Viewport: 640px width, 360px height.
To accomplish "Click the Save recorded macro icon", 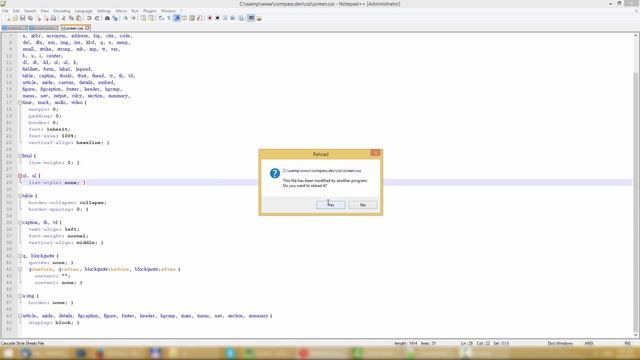I will (x=241, y=18).
